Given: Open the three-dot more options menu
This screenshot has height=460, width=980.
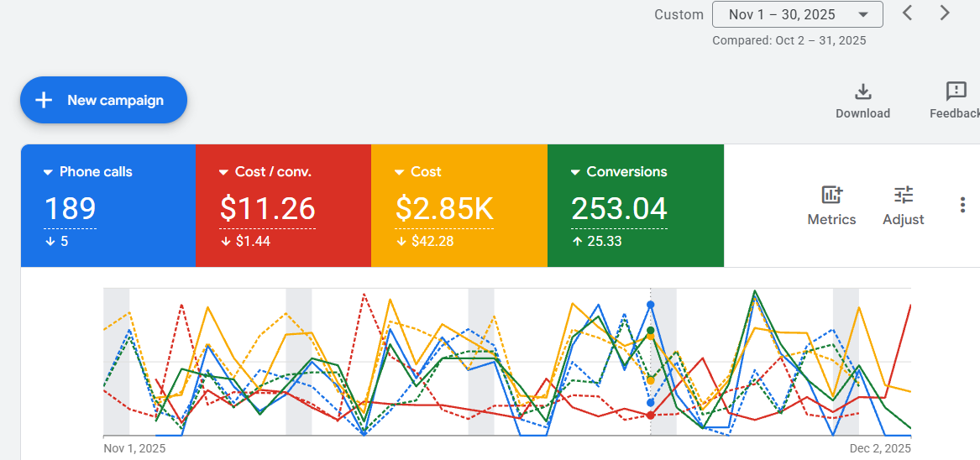Looking at the screenshot, I should pos(963,205).
